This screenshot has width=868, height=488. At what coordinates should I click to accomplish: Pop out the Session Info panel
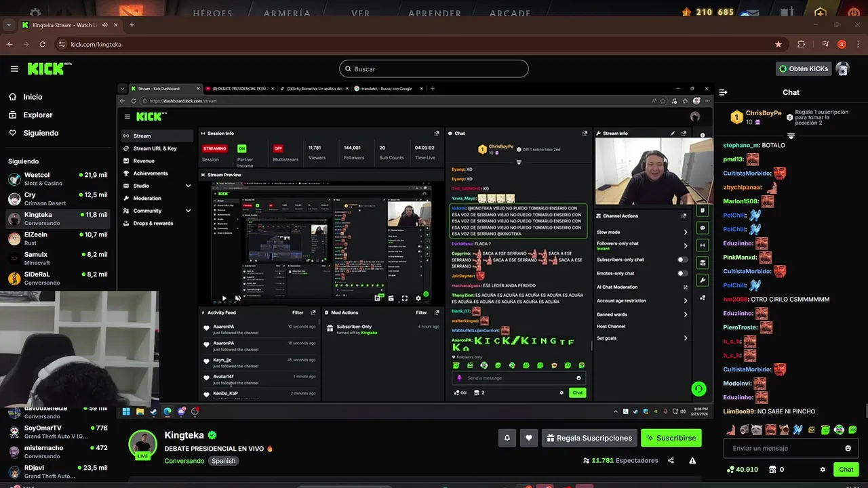[x=437, y=134]
